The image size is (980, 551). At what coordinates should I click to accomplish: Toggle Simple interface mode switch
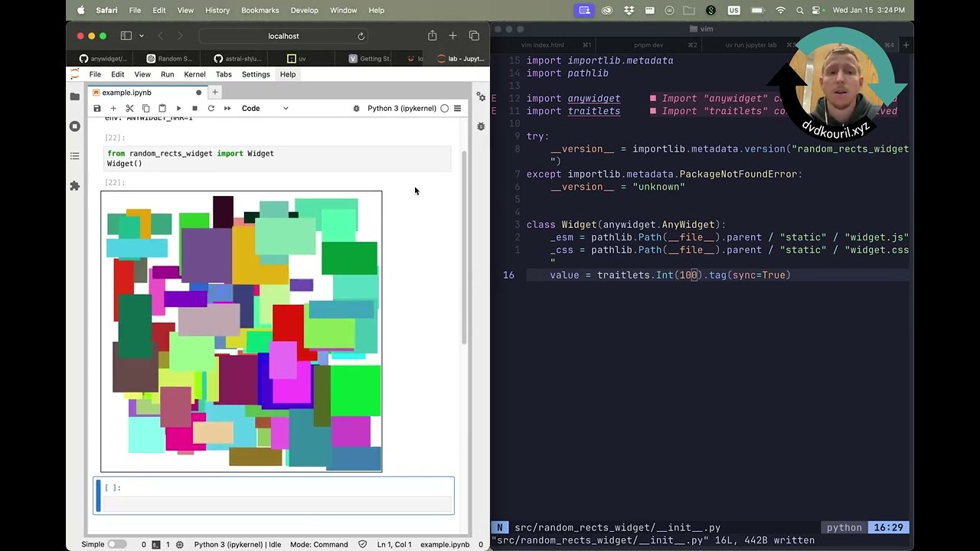(x=117, y=544)
